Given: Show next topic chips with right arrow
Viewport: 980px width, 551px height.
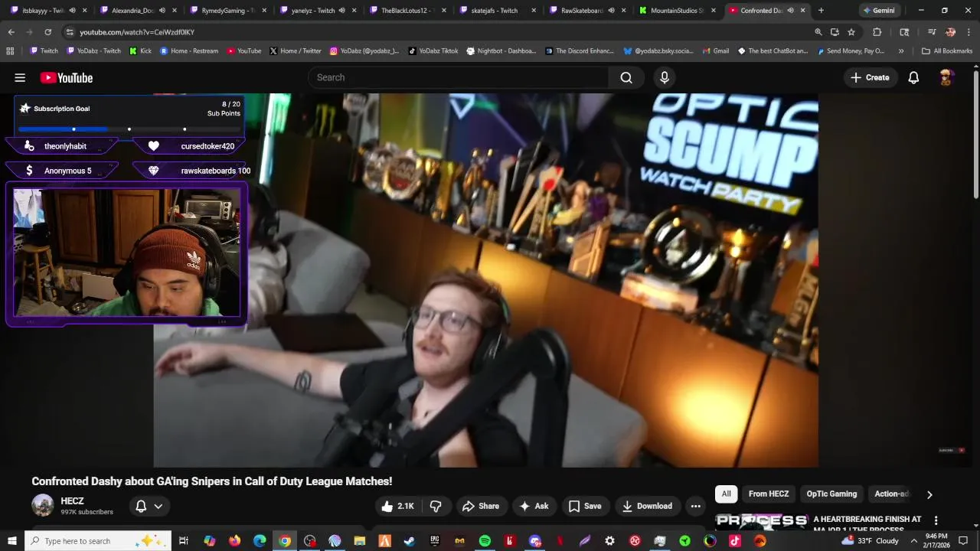Looking at the screenshot, I should click(x=929, y=494).
